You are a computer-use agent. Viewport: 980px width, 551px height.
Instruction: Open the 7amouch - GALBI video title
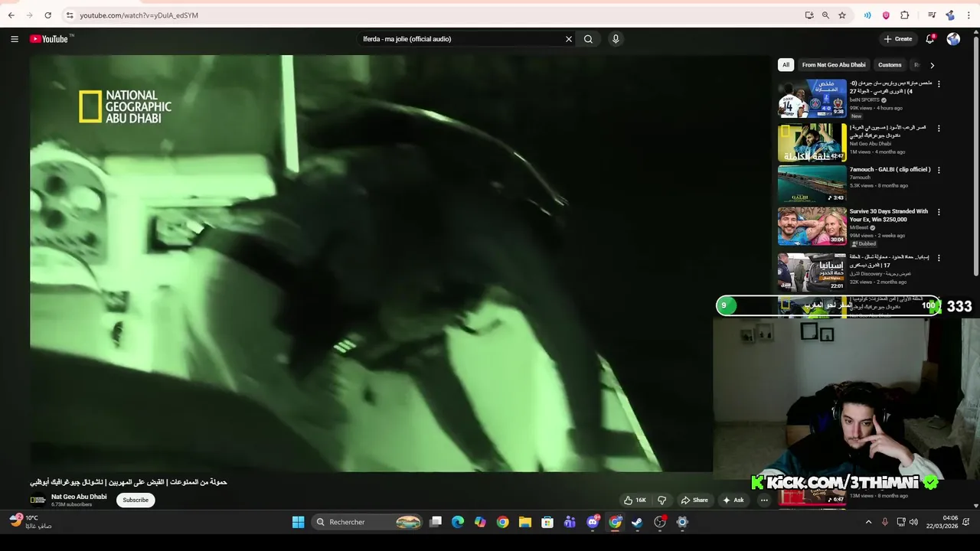890,170
